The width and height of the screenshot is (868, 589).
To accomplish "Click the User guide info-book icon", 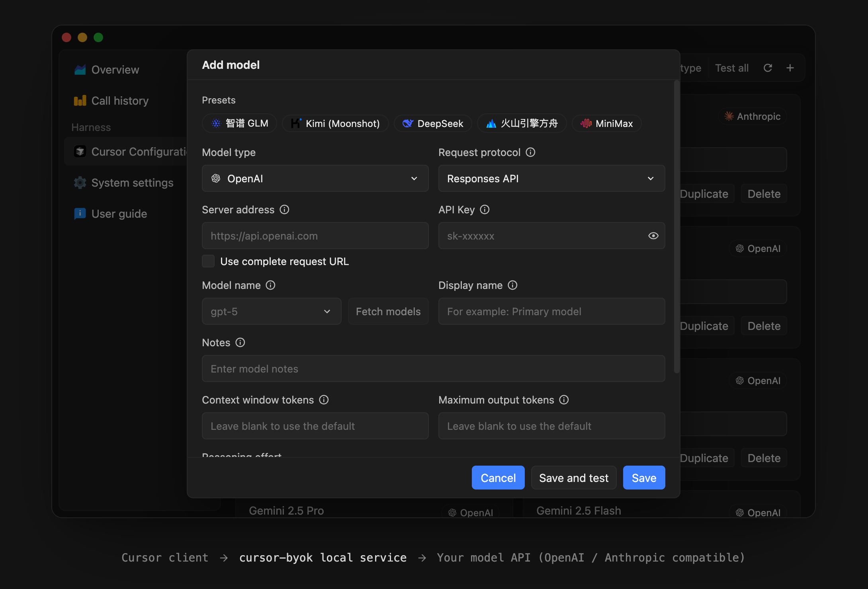I will [x=80, y=214].
